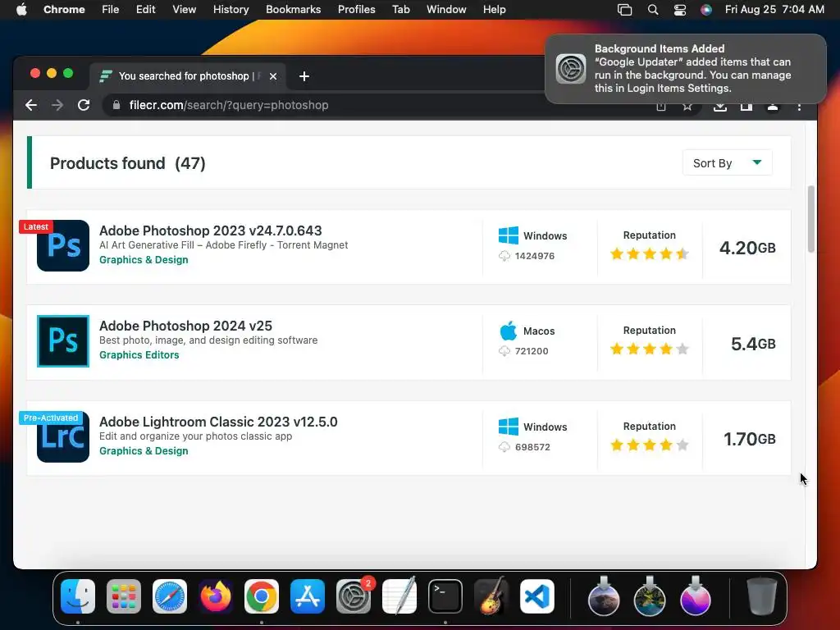The width and height of the screenshot is (840, 630).
Task: Click the page vertical scrollbar
Action: (x=811, y=218)
